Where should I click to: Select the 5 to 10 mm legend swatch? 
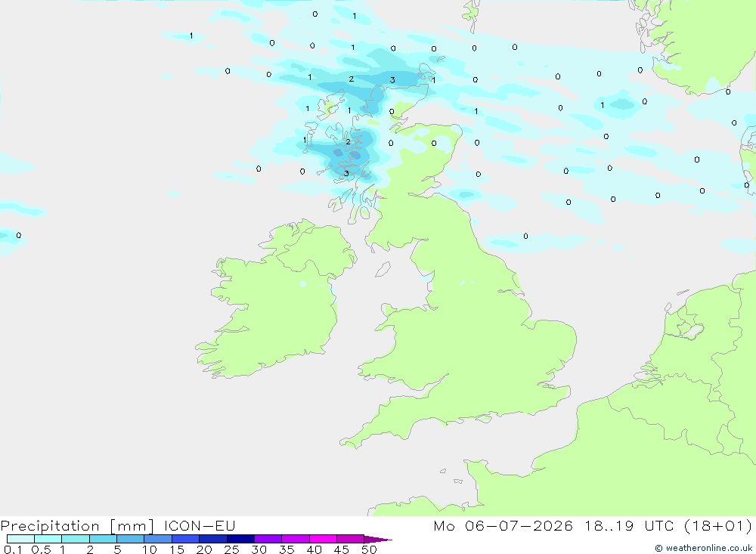point(130,539)
